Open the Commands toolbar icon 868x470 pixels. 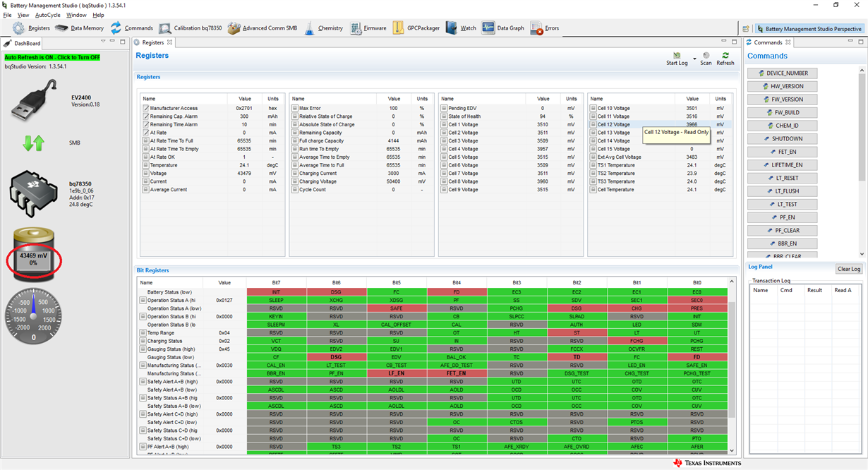coord(132,28)
